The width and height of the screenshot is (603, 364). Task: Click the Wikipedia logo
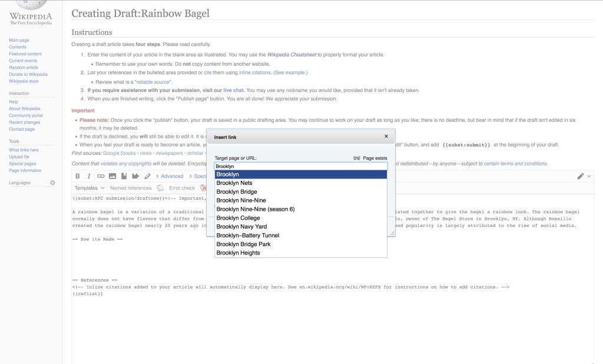point(31,16)
